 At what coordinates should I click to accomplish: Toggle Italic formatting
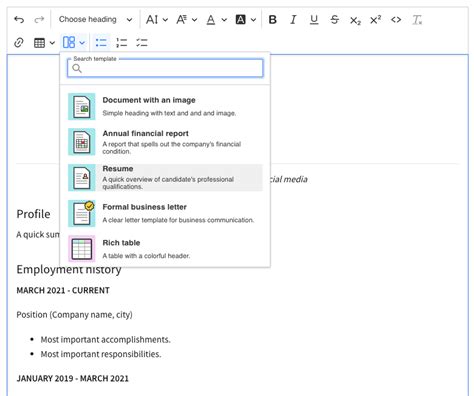click(x=293, y=20)
